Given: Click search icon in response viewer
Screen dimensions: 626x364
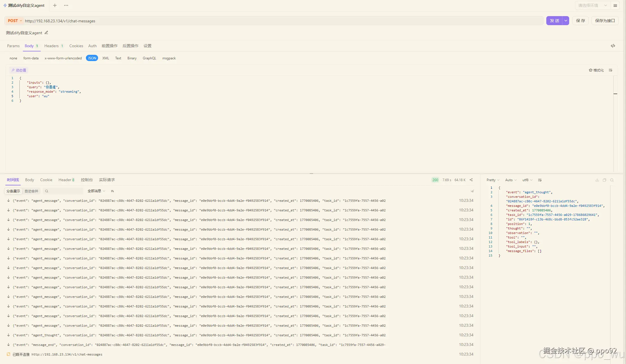Looking at the screenshot, I should coord(612,180).
